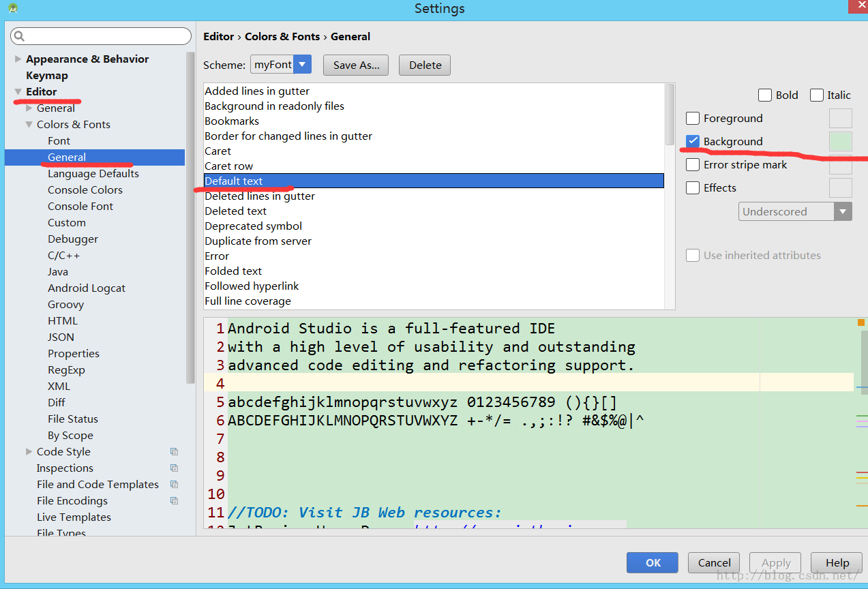Select Font under Colors & Fonts
The image size is (868, 589).
[x=59, y=141]
